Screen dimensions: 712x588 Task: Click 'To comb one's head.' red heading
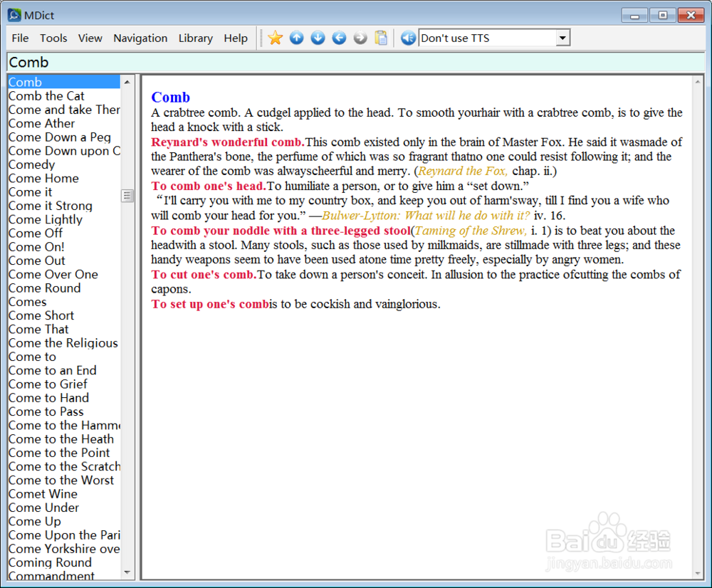tap(209, 186)
